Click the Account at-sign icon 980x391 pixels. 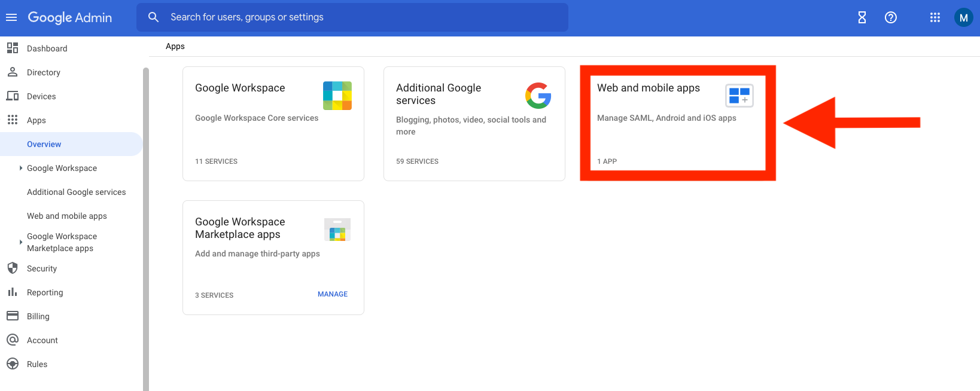pos(13,340)
